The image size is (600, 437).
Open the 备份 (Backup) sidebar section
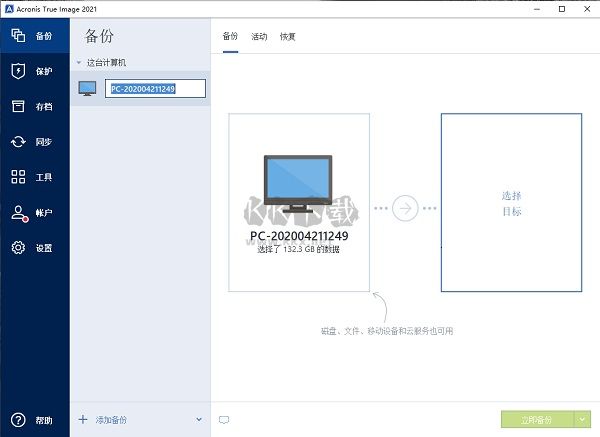click(35, 36)
